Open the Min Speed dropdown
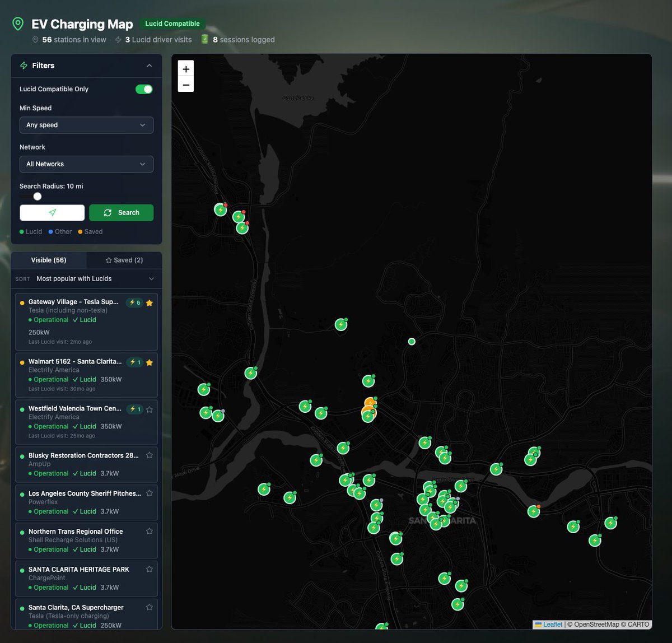The height and width of the screenshot is (643, 672). click(86, 125)
